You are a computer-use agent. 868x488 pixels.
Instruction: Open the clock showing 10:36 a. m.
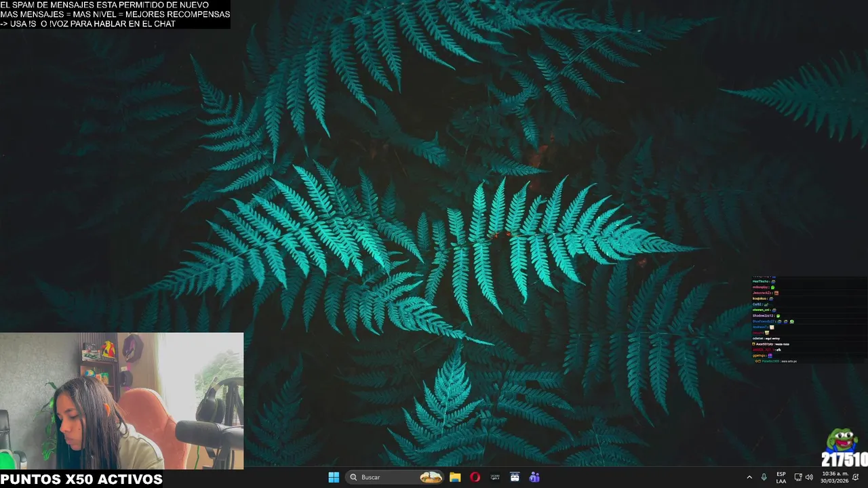pyautogui.click(x=835, y=477)
